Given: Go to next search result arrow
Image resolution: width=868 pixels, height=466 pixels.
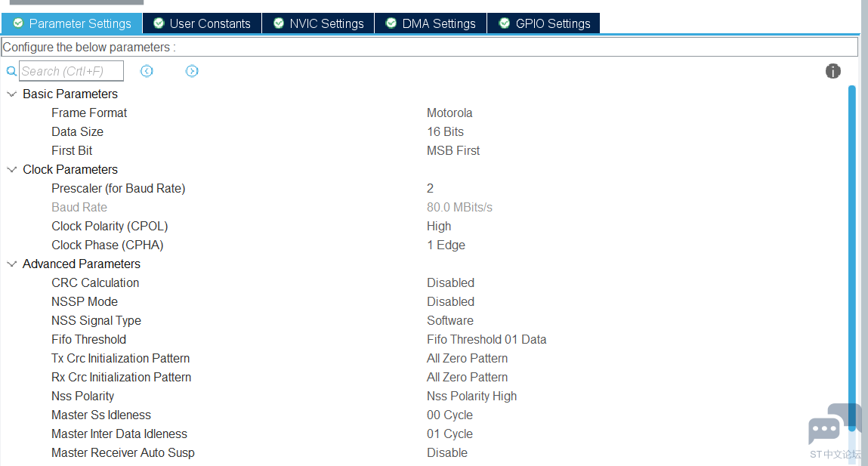Looking at the screenshot, I should coord(192,71).
